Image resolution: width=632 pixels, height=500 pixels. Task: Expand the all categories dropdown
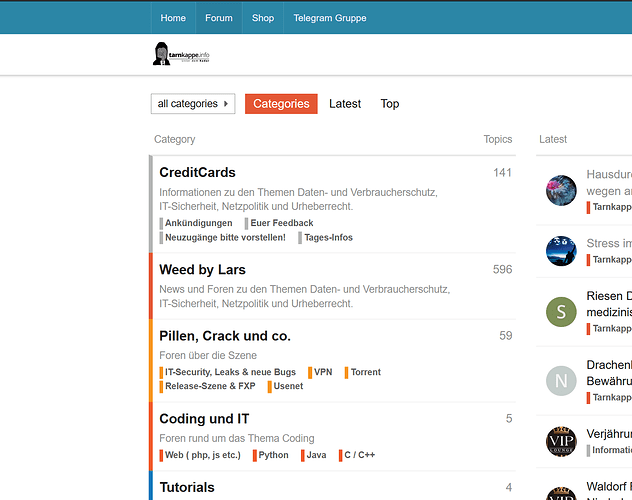tap(193, 104)
